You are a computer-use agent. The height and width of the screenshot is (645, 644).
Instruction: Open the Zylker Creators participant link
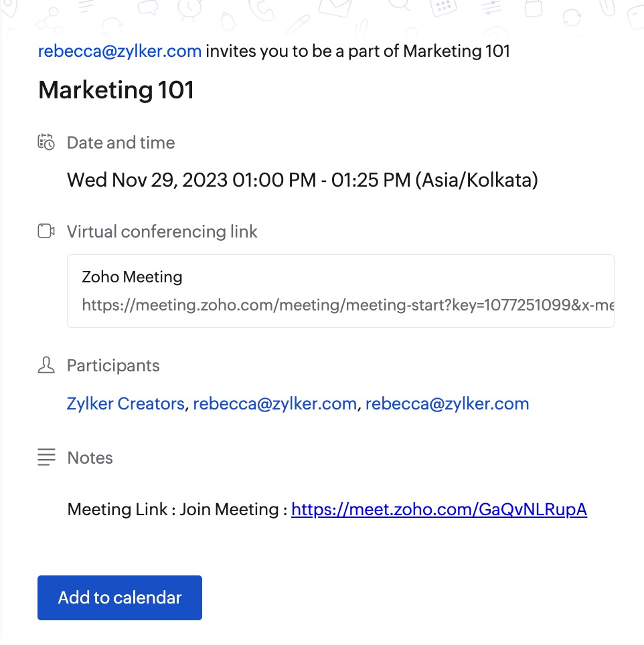coord(125,403)
